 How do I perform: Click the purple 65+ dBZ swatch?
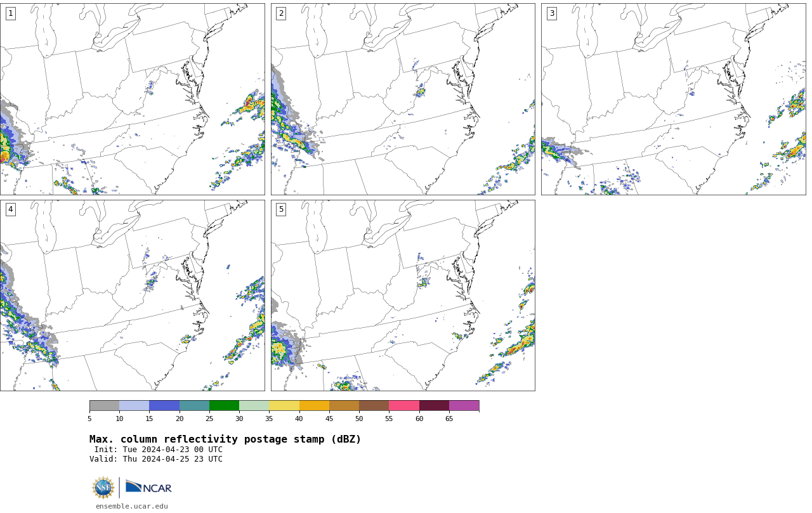click(464, 406)
